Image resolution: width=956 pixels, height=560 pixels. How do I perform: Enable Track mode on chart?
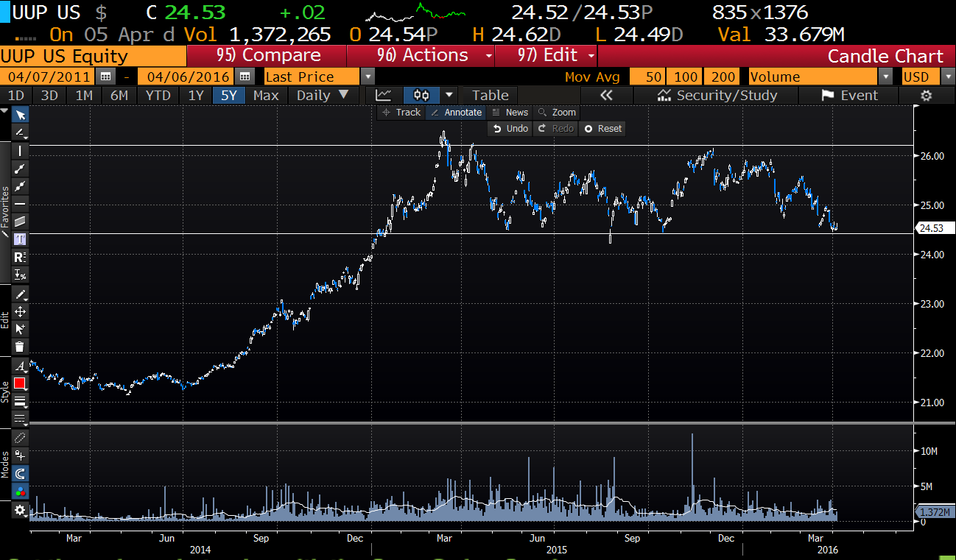click(x=401, y=113)
